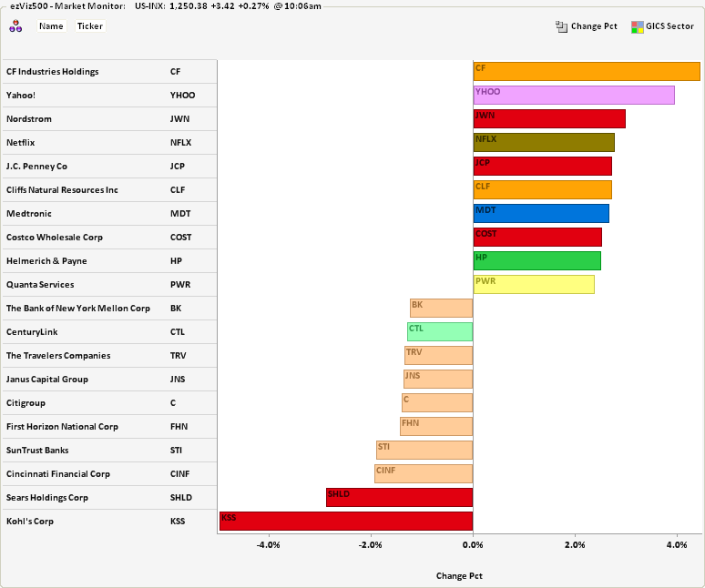The height and width of the screenshot is (588, 705).
Task: Open the GICS Sector color label
Action: pos(669,26)
